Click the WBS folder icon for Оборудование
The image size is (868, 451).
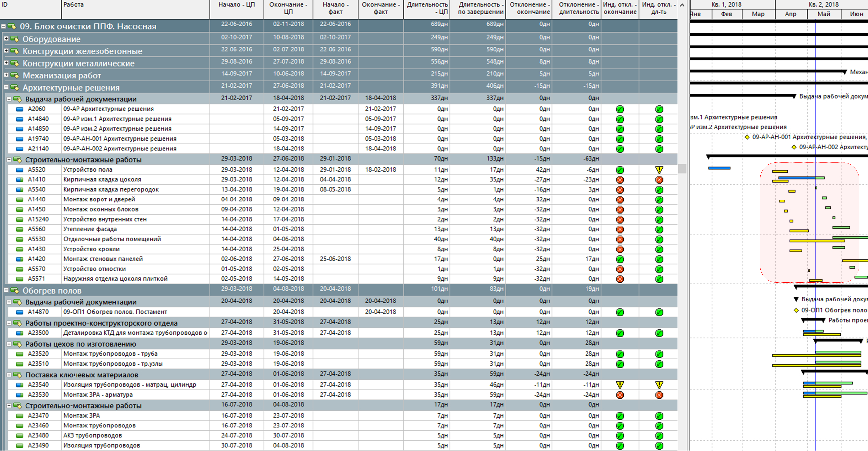coord(15,39)
